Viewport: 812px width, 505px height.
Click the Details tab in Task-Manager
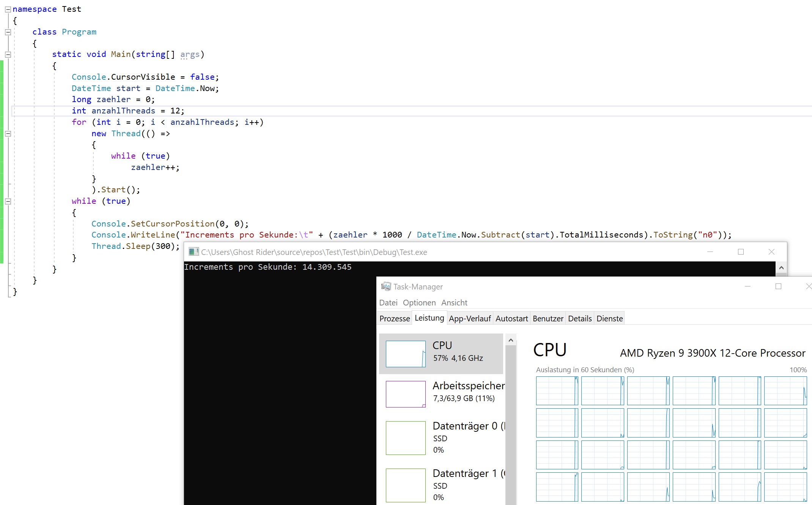click(579, 318)
